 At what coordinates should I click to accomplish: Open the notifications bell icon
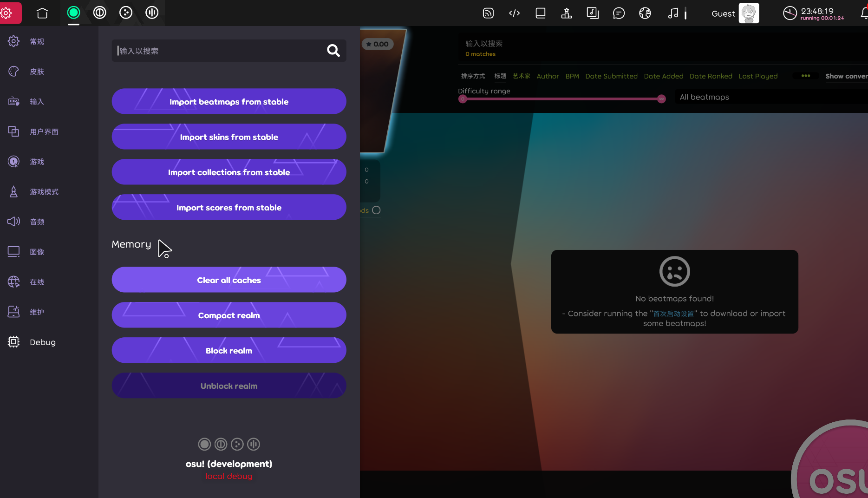(864, 13)
